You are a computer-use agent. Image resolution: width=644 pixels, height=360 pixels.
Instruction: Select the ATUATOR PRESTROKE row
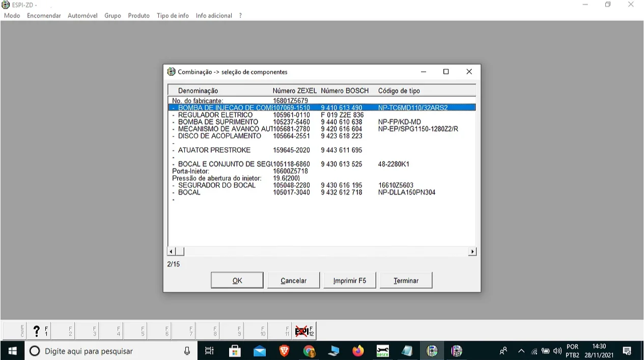[322, 150]
